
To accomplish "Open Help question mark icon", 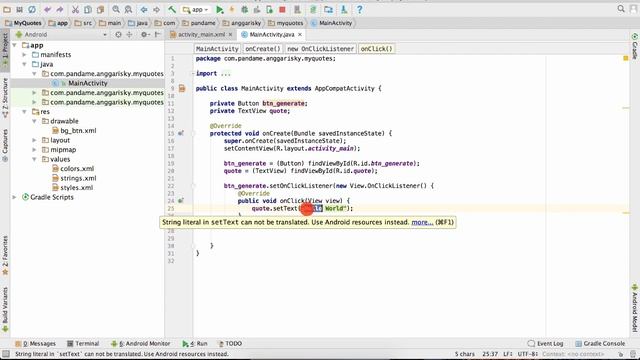I will pyautogui.click(x=359, y=9).
